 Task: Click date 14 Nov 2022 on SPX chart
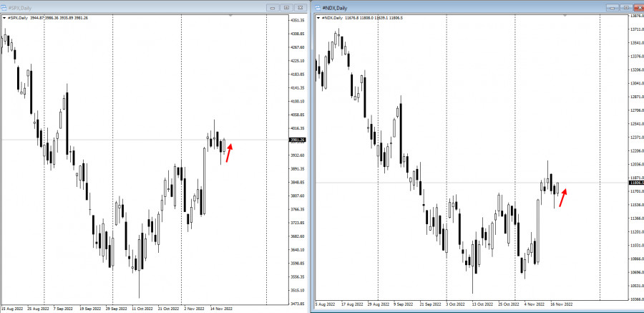[222, 308]
